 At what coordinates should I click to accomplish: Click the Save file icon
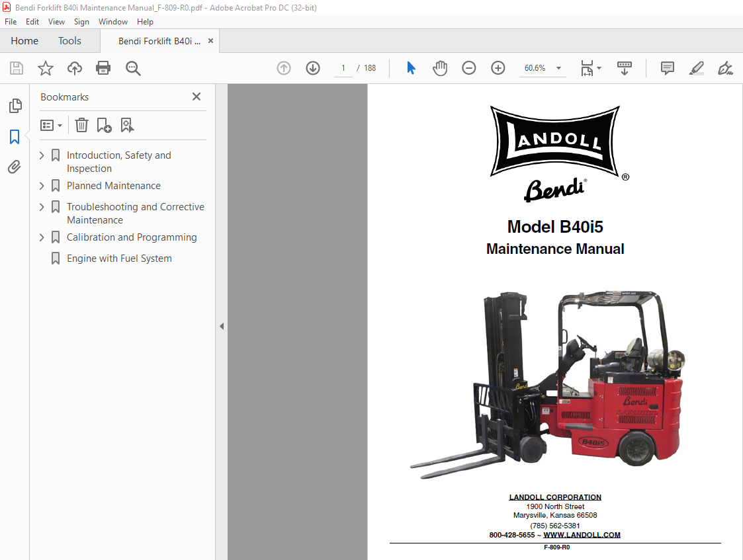tap(17, 68)
